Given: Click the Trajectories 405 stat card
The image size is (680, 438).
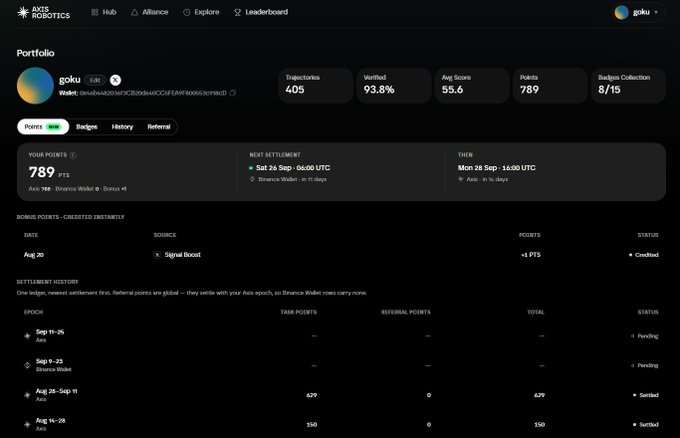Looking at the screenshot, I should coord(316,85).
